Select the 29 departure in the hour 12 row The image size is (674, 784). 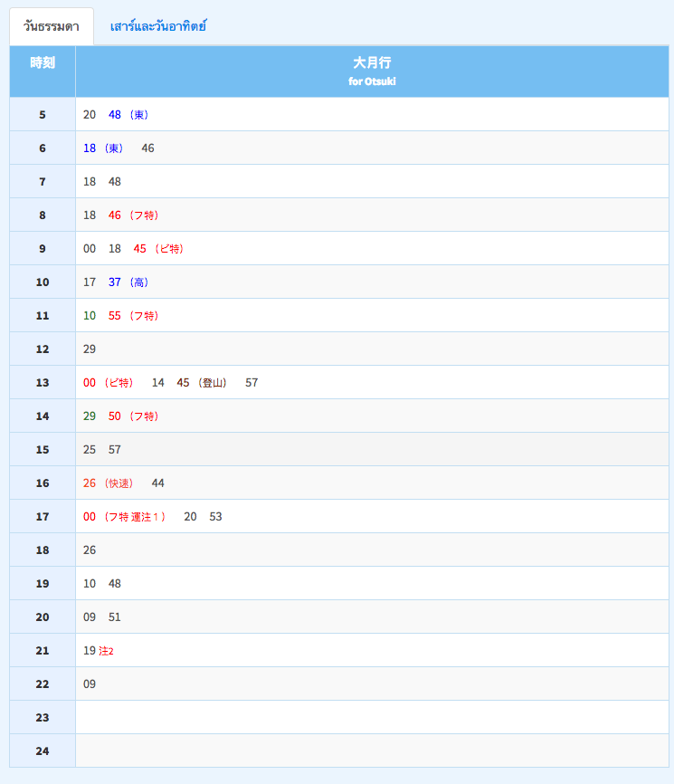[90, 349]
